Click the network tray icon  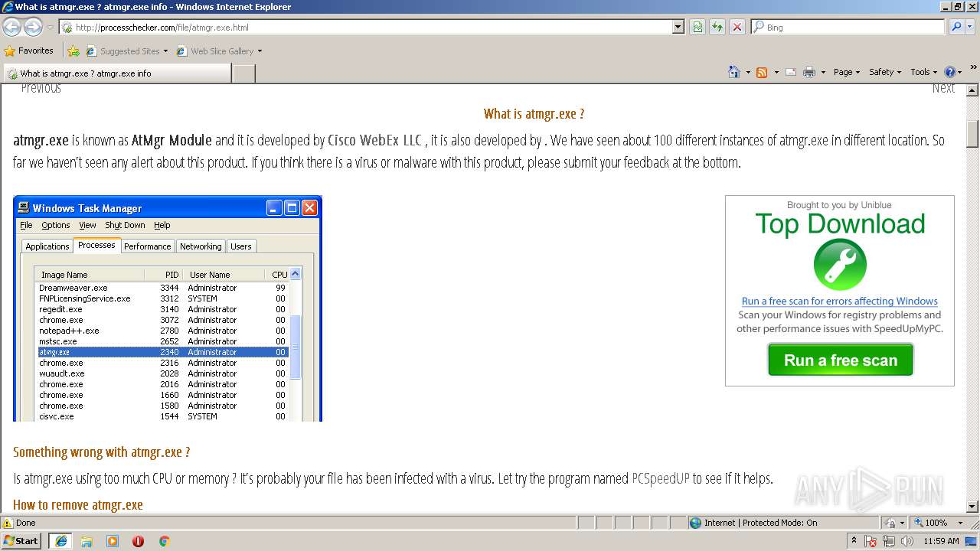[x=889, y=541]
